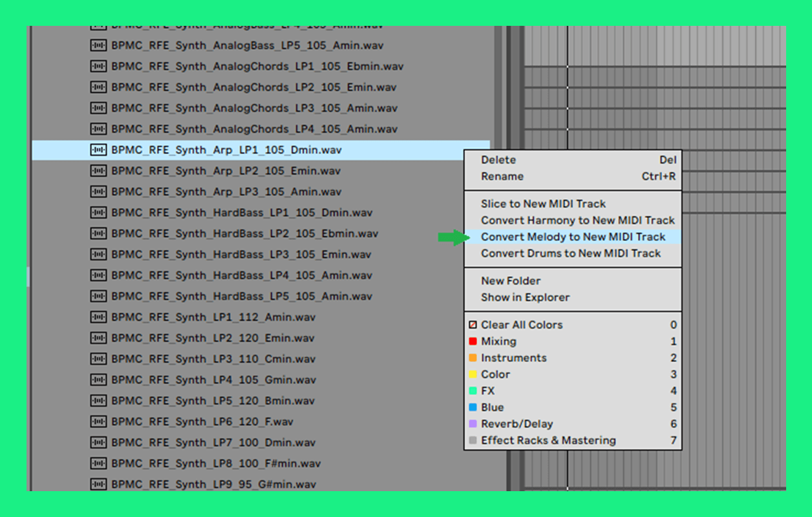Click waveform icon beside Synth_LP6_120_F.wav
Viewport: 812px width, 517px height.
coord(98,421)
